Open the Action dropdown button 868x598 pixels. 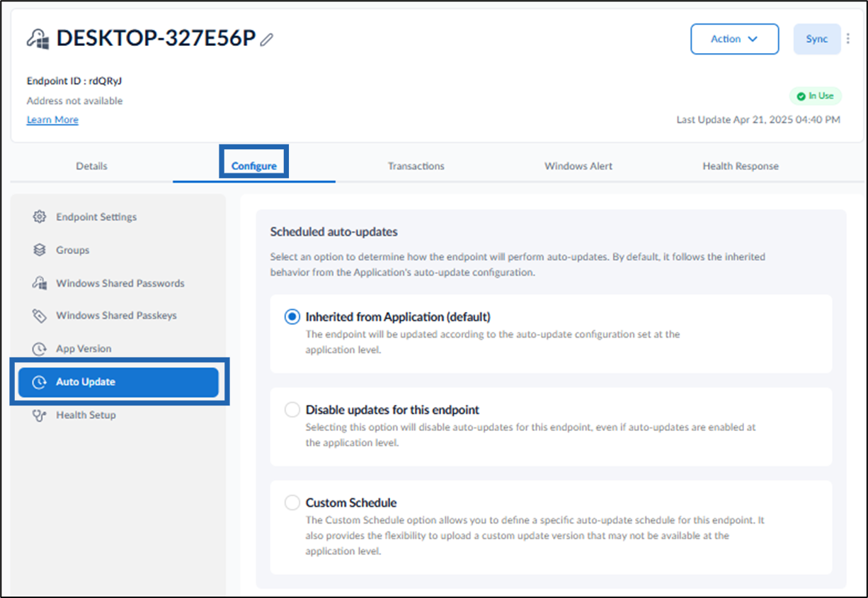click(734, 39)
